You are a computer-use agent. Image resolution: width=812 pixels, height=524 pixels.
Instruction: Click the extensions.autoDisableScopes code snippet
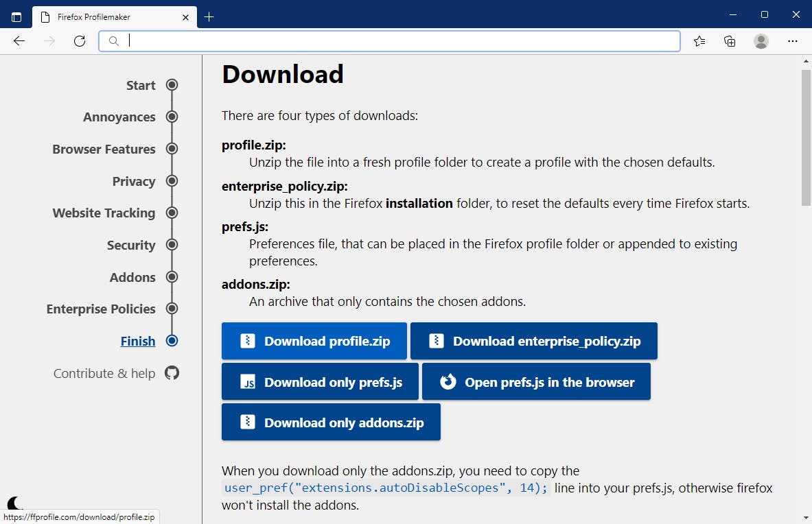(x=386, y=488)
